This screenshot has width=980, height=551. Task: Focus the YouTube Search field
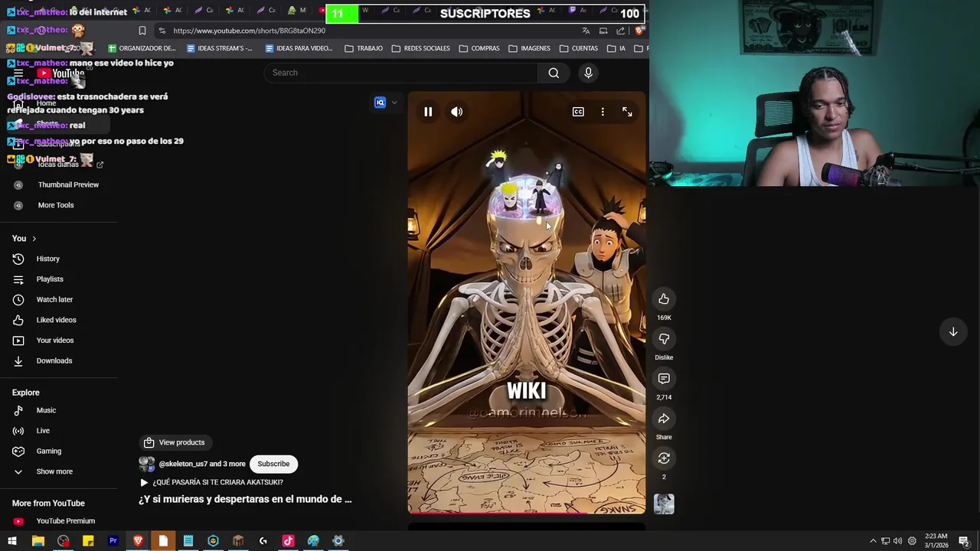point(400,73)
